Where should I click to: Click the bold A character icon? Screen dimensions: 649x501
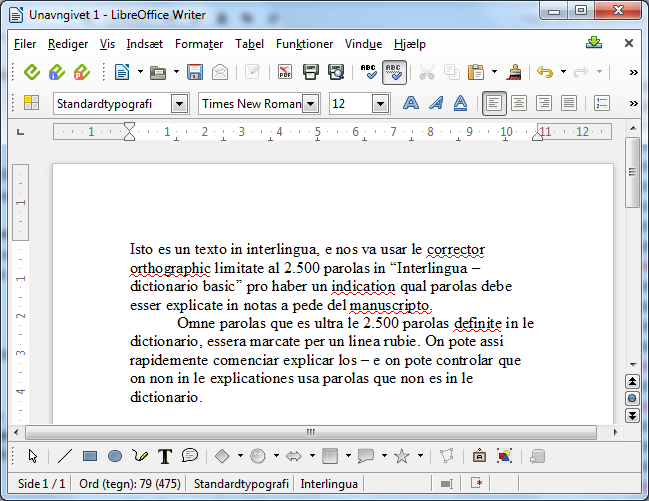pyautogui.click(x=411, y=103)
